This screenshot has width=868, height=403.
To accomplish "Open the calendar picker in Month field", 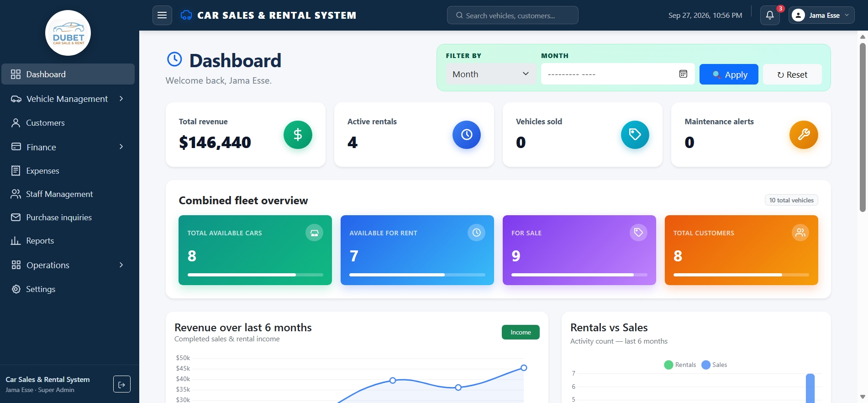I will click(x=683, y=74).
